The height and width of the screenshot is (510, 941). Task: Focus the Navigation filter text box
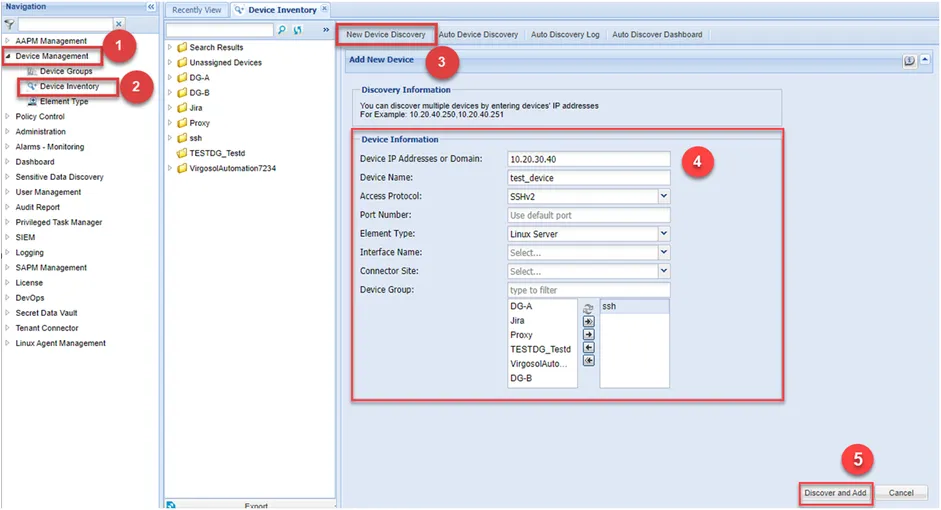(x=65, y=24)
